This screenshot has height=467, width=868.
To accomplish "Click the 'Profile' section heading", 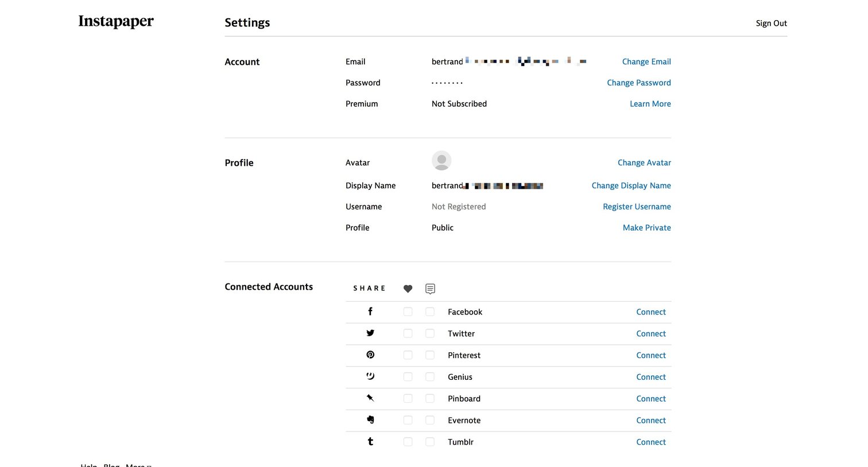I will (x=239, y=163).
